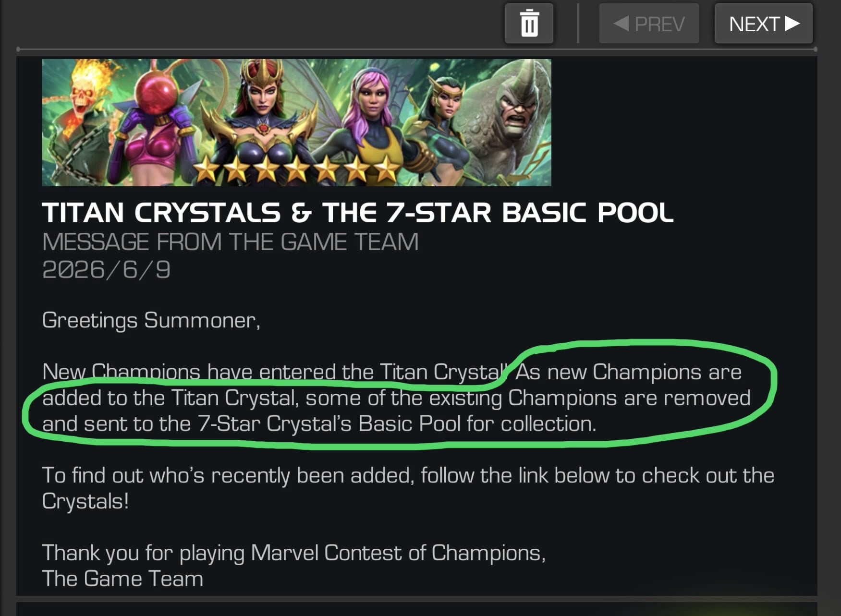This screenshot has width=841, height=616.
Task: Click the Titan Crystals & 7-Star Basic Pool title
Action: point(358,213)
